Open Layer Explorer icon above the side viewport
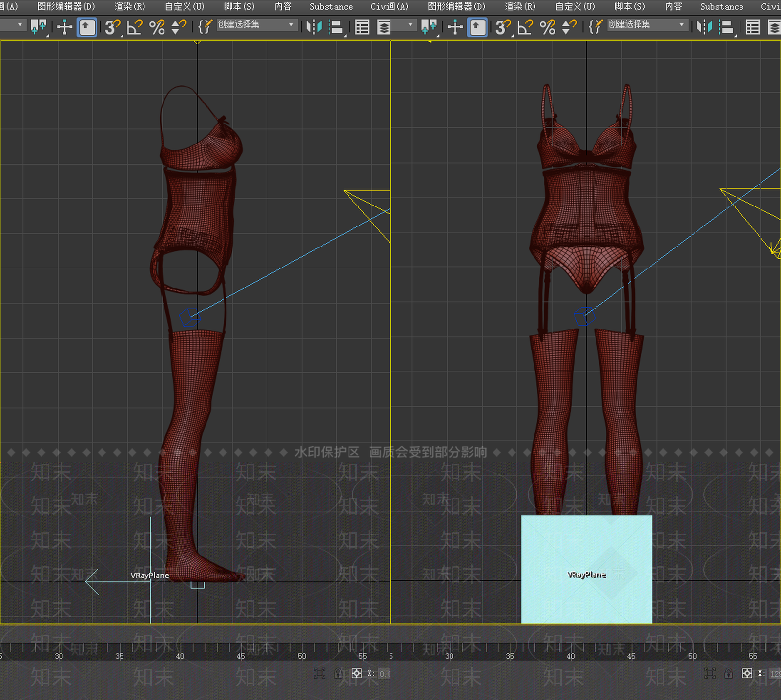The height and width of the screenshot is (700, 781). pyautogui.click(x=384, y=27)
